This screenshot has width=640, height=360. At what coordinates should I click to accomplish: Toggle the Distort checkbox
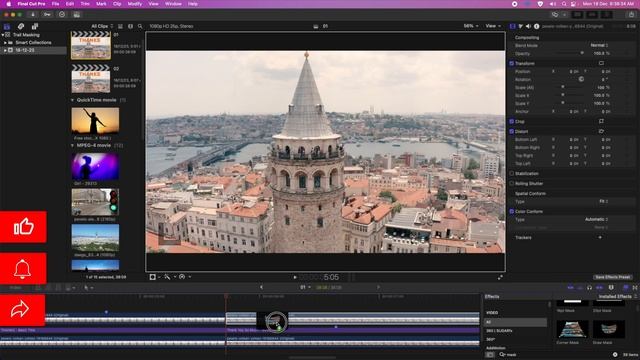tap(512, 131)
